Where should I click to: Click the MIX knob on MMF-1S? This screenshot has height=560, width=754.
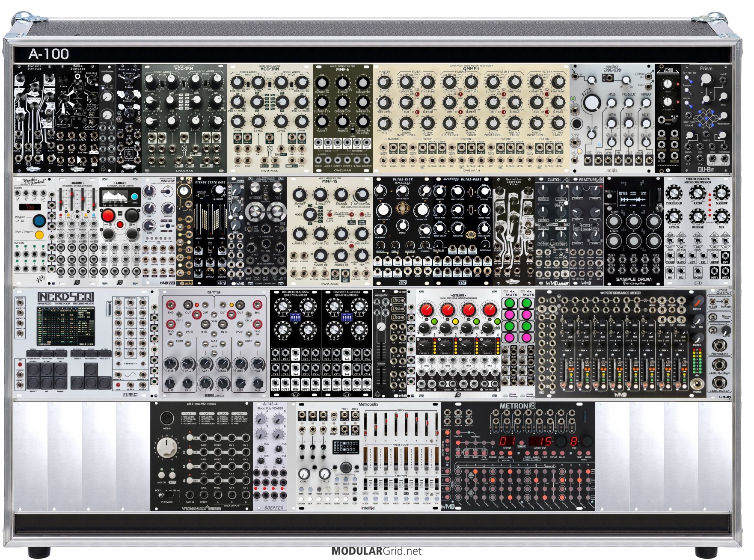[x=362, y=256]
